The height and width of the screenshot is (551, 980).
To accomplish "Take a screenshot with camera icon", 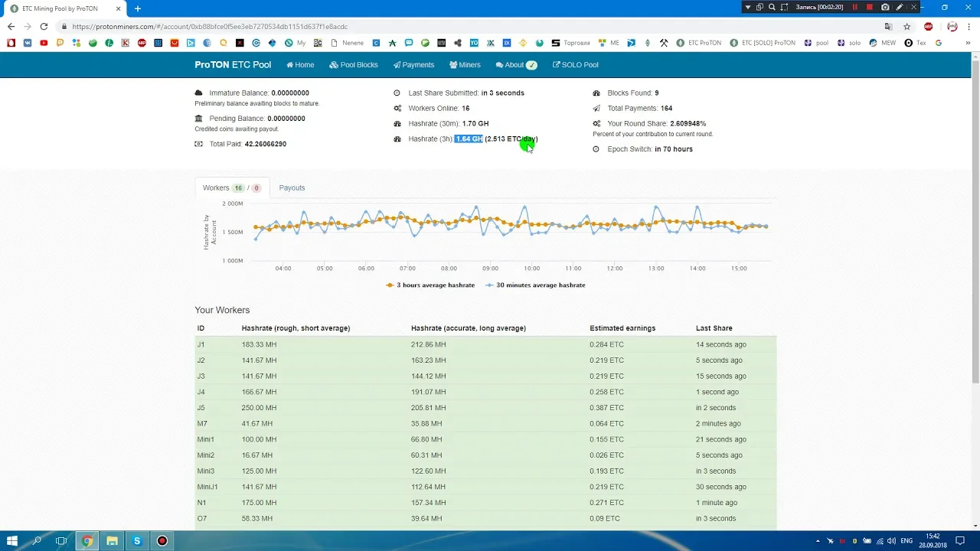I will click(x=885, y=7).
